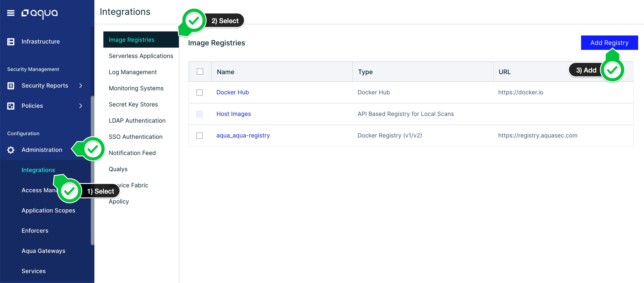Select the Image Registries tab

[141, 40]
